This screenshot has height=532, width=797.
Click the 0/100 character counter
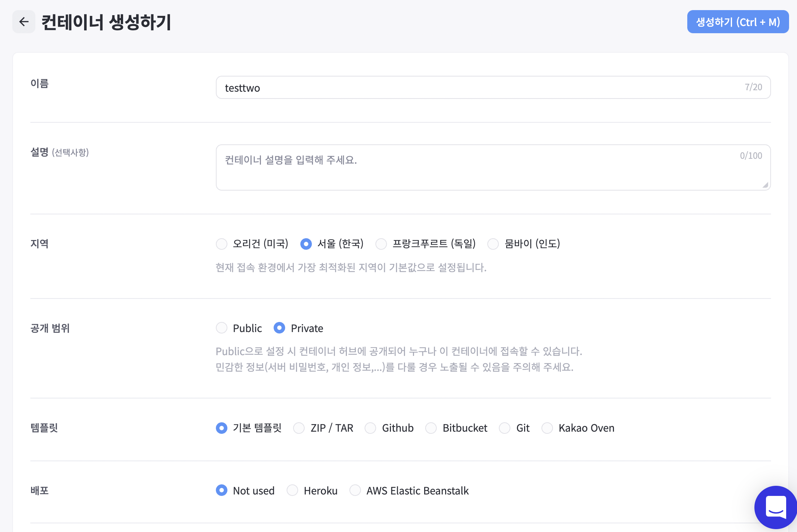click(751, 156)
